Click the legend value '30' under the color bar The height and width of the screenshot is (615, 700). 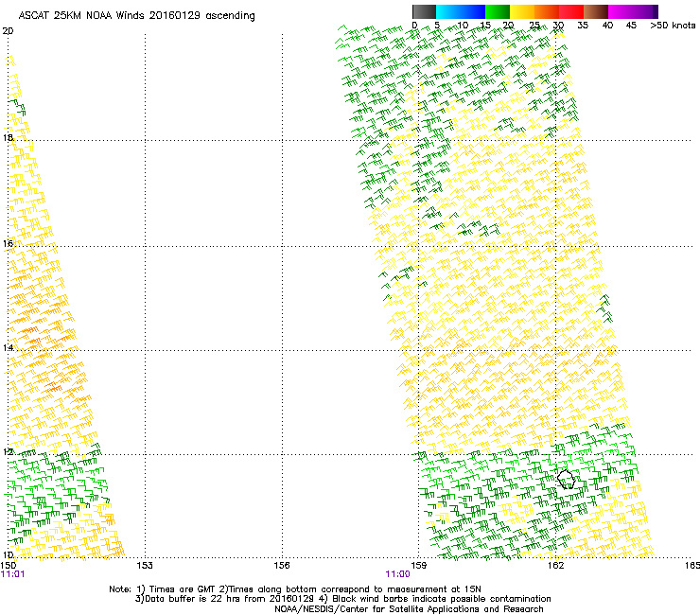coord(558,26)
